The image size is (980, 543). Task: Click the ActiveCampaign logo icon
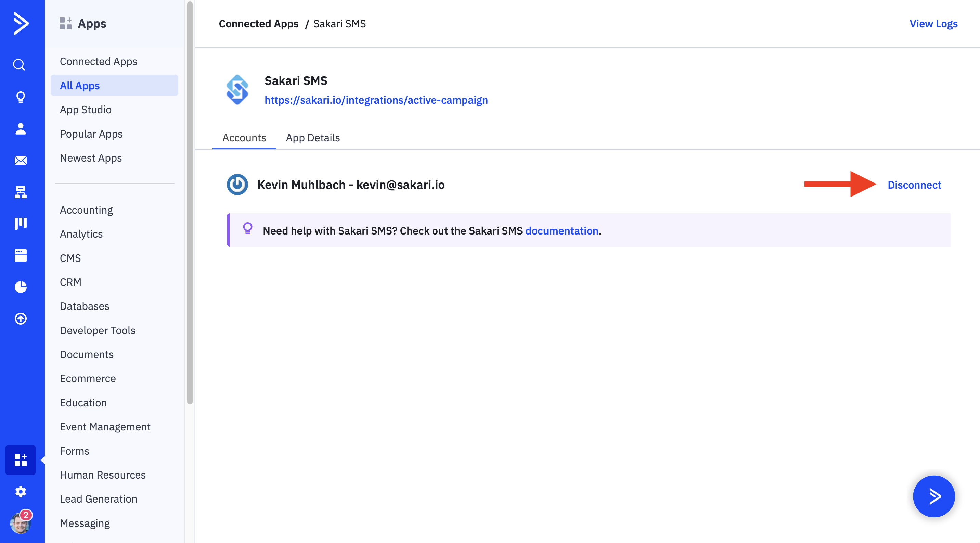(21, 24)
